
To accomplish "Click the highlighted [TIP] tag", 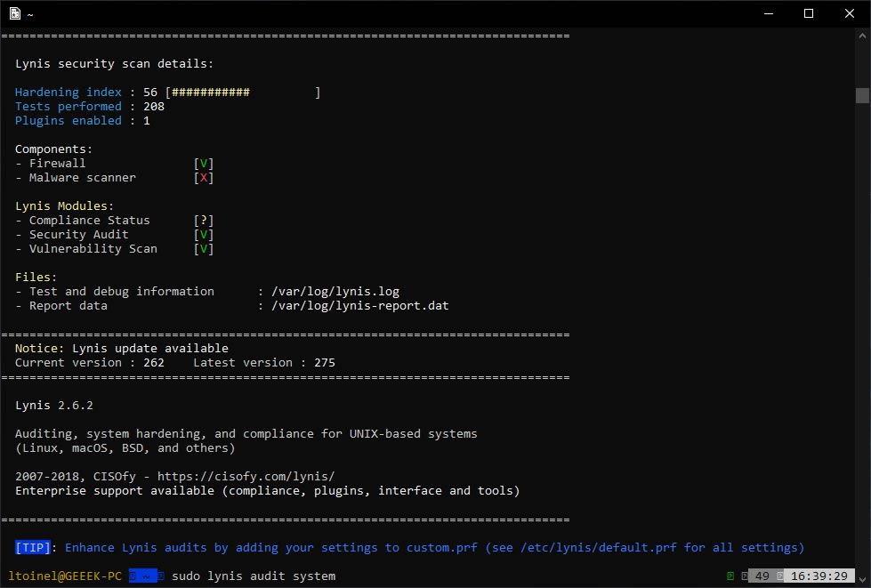I will click(x=33, y=547).
